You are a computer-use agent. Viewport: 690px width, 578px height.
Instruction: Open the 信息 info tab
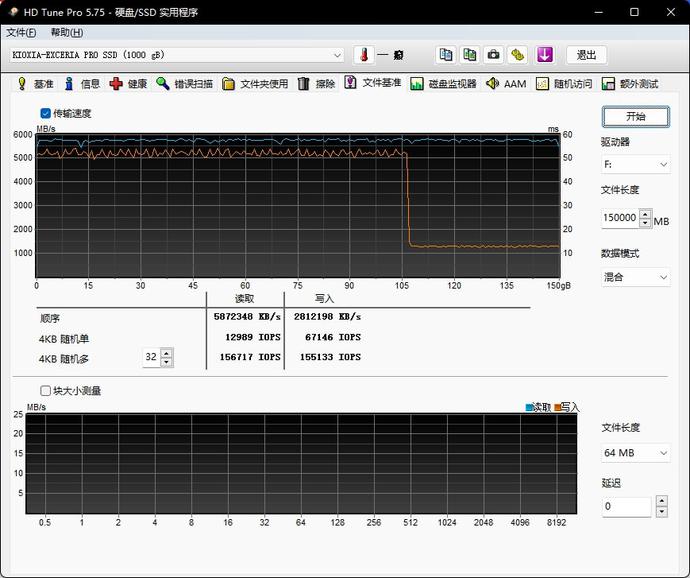point(82,84)
